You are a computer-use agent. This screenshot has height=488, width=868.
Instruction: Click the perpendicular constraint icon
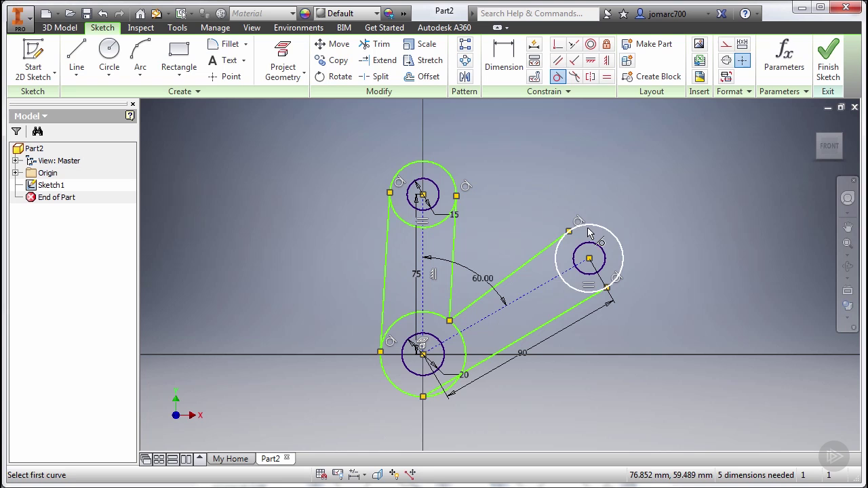pyautogui.click(x=574, y=60)
